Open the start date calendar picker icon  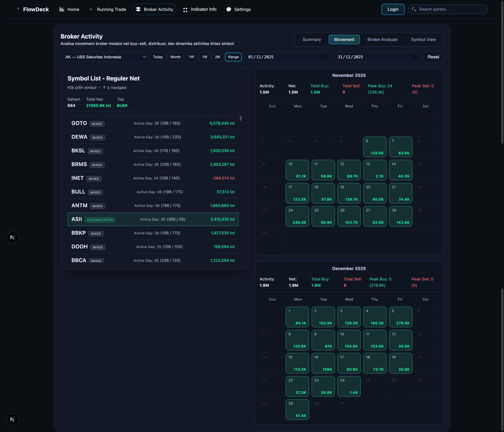click(x=325, y=57)
